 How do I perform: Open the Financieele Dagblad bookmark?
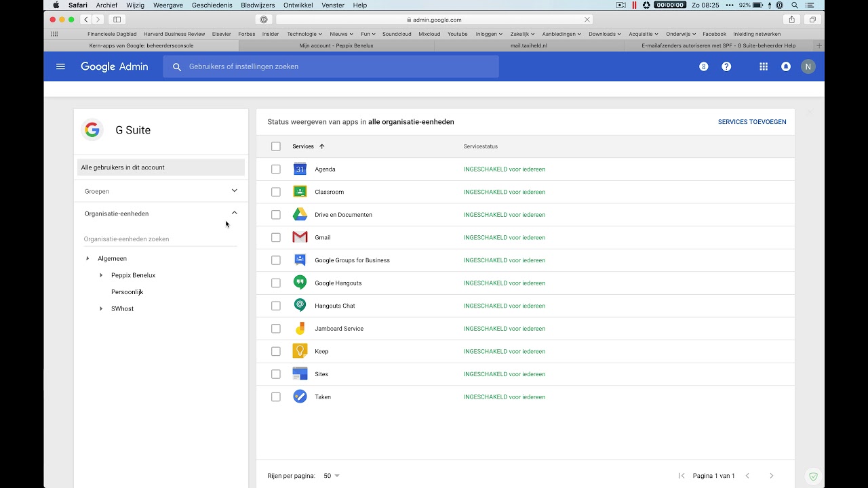(112, 34)
